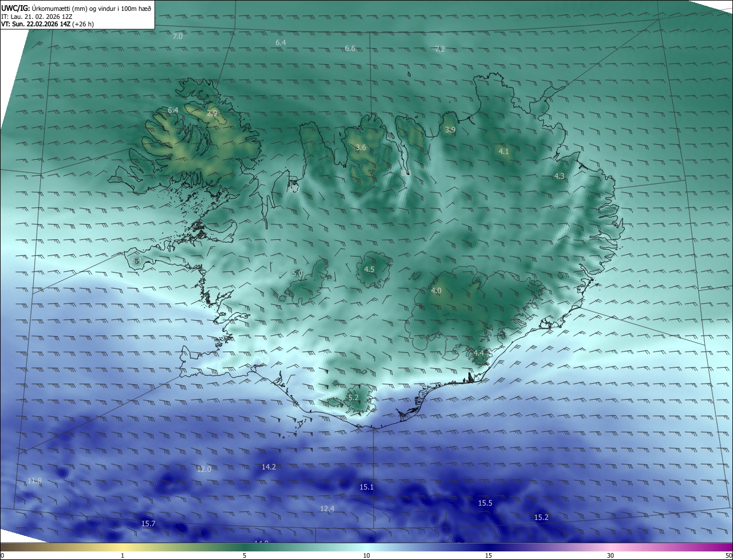Screen dimensions: 733x560
Task: Click the colour scale tick label 30
Action: pyautogui.click(x=610, y=555)
